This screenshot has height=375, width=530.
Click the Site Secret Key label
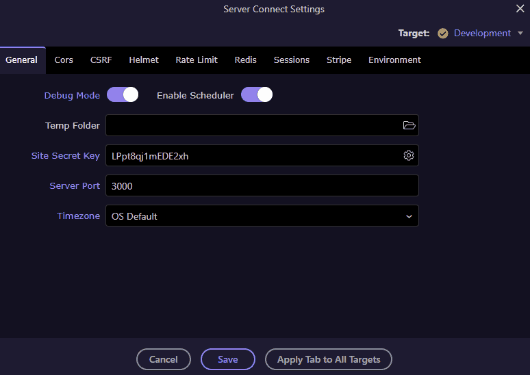66,156
